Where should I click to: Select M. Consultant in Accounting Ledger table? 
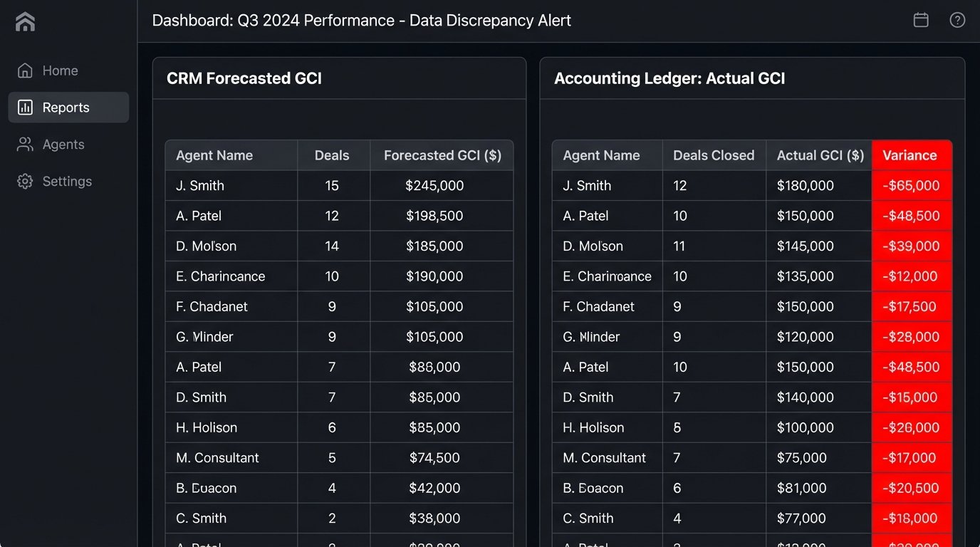[x=604, y=458]
